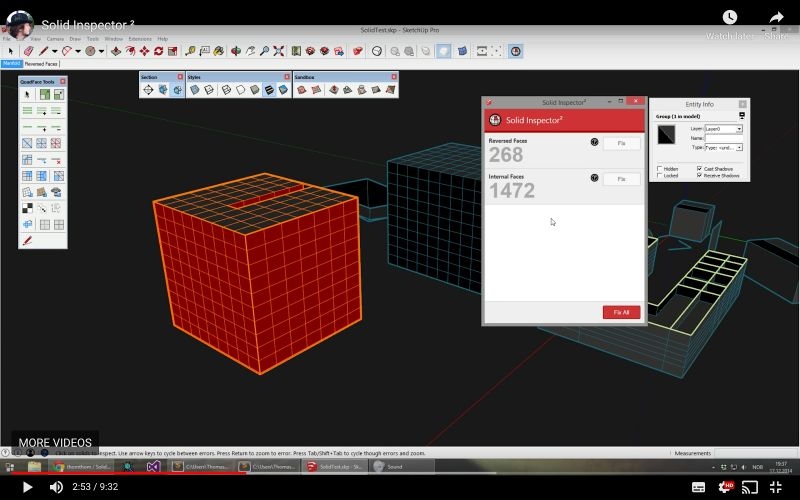The height and width of the screenshot is (500, 800).
Task: Click the first icon in the Sandbox toolbar
Action: point(302,90)
